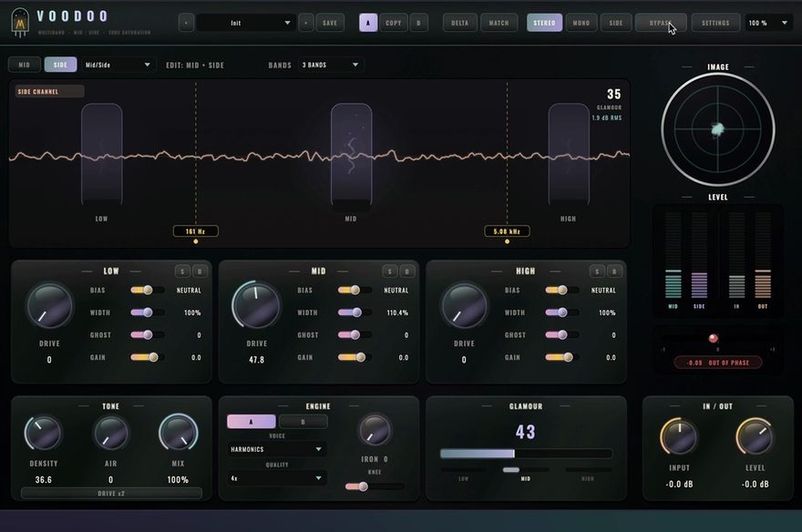Click the LOW band tube in display
Image resolution: width=802 pixels, height=532 pixels.
click(x=102, y=154)
